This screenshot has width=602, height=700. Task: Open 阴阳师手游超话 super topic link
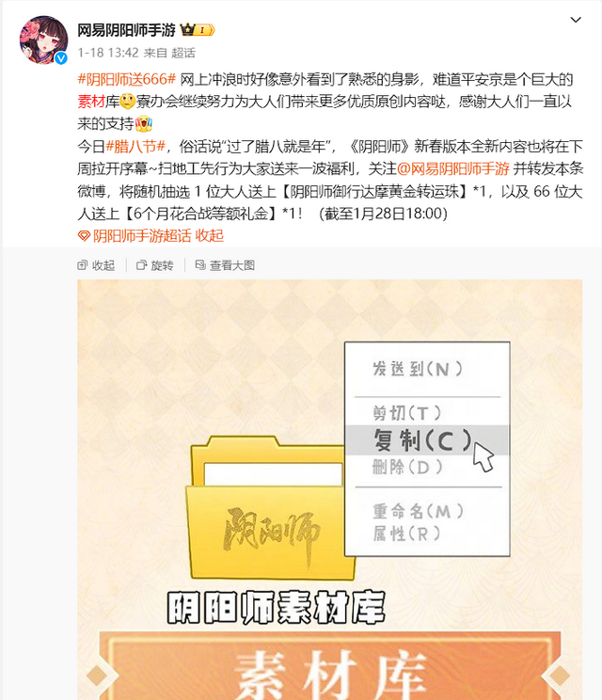coord(141,235)
